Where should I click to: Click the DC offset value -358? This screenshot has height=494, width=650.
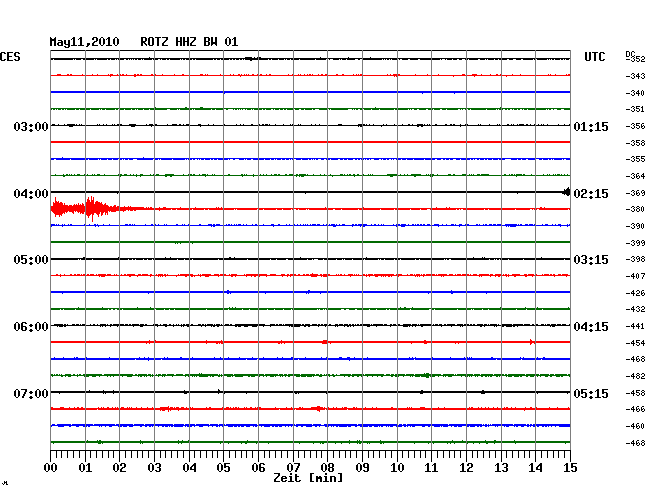point(635,143)
